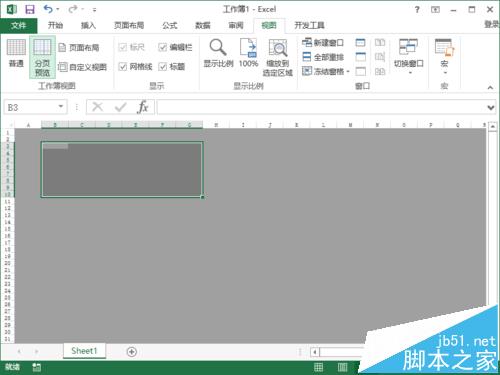Click the next sheet navigation arrow
The width and height of the screenshot is (500, 375).
[36, 351]
